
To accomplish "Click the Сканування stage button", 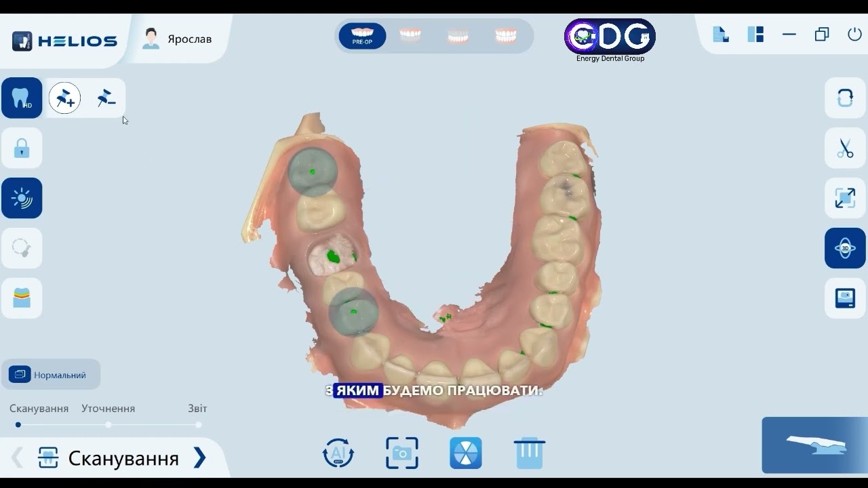I will coord(108,458).
